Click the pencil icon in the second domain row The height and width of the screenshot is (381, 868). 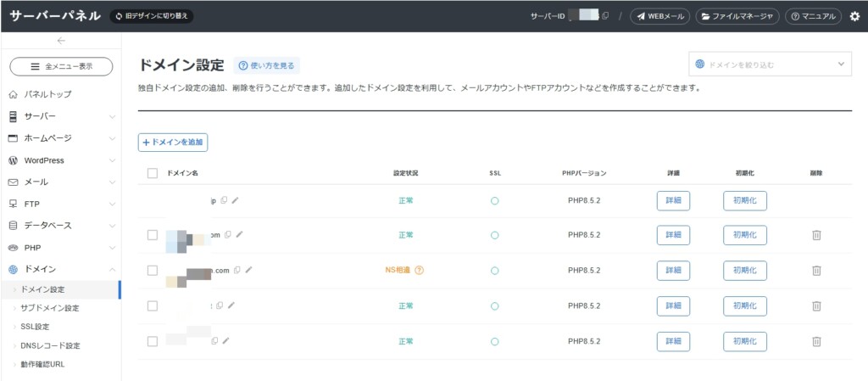pyautogui.click(x=240, y=235)
